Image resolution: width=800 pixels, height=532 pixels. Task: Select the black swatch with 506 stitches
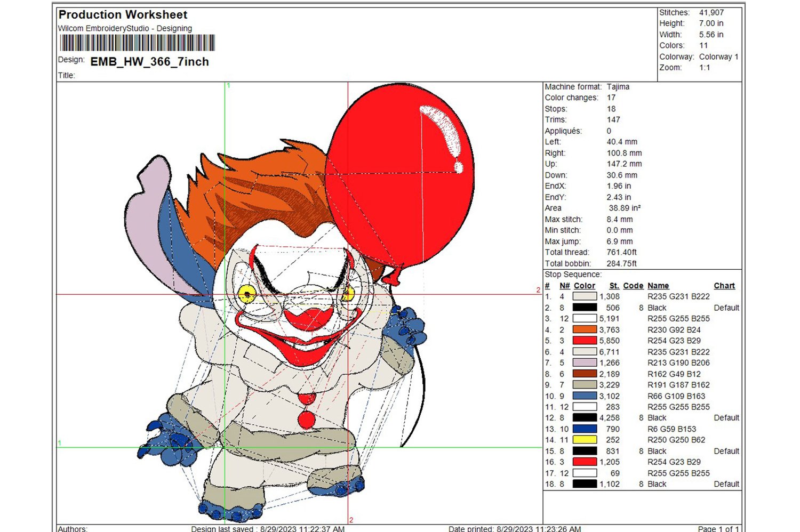pyautogui.click(x=585, y=308)
